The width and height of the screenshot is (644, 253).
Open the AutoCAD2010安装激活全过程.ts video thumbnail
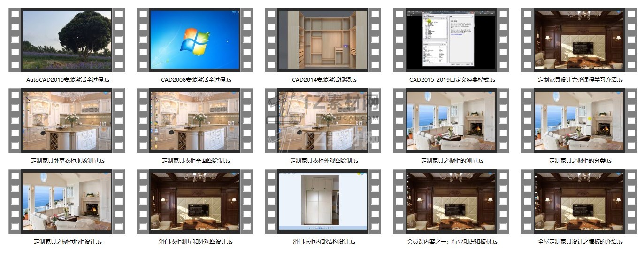(67, 40)
